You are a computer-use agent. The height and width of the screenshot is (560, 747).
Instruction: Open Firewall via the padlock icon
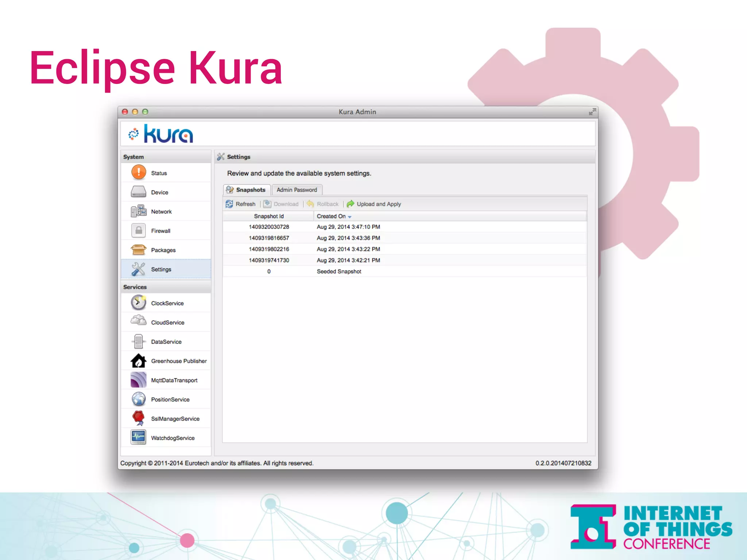click(139, 230)
